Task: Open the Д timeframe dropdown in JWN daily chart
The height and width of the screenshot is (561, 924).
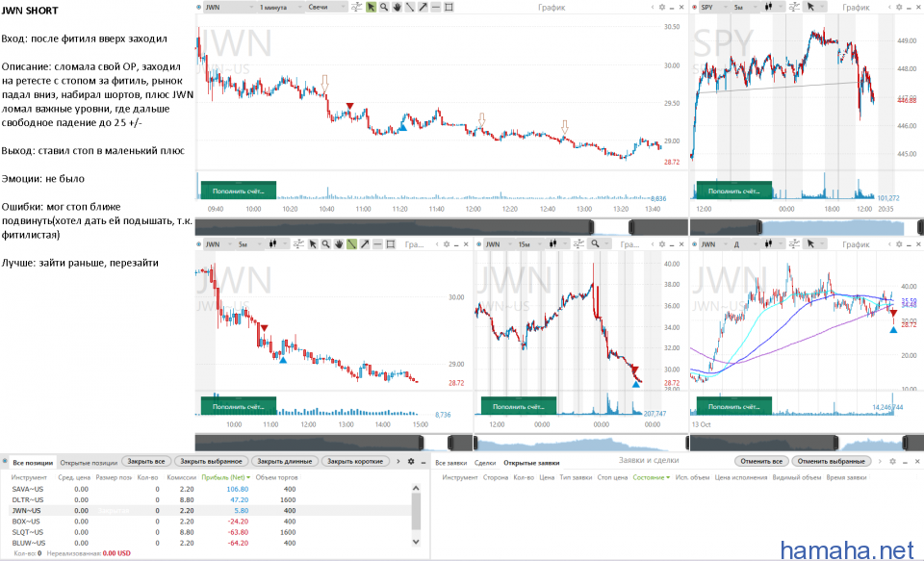Action: 745,244
